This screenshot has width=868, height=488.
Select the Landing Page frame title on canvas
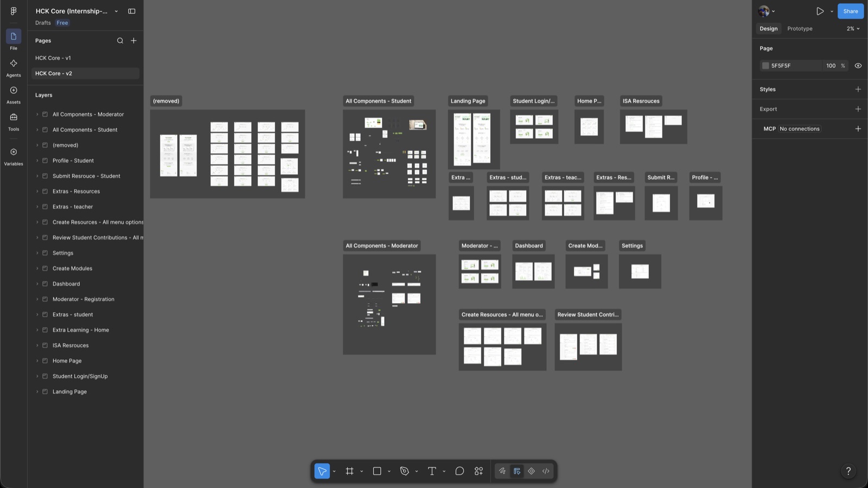(x=468, y=101)
